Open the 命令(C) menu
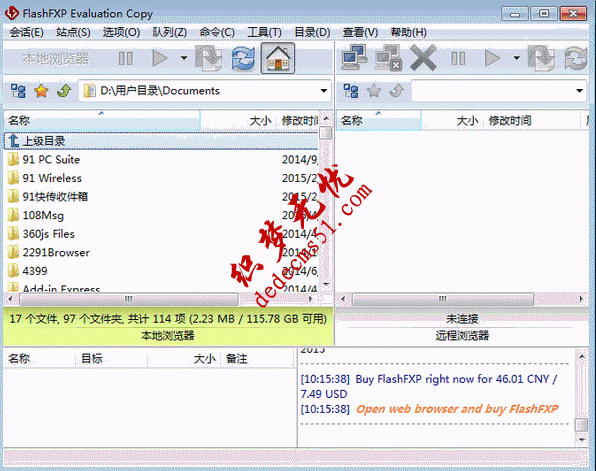The width and height of the screenshot is (596, 471). (x=217, y=32)
